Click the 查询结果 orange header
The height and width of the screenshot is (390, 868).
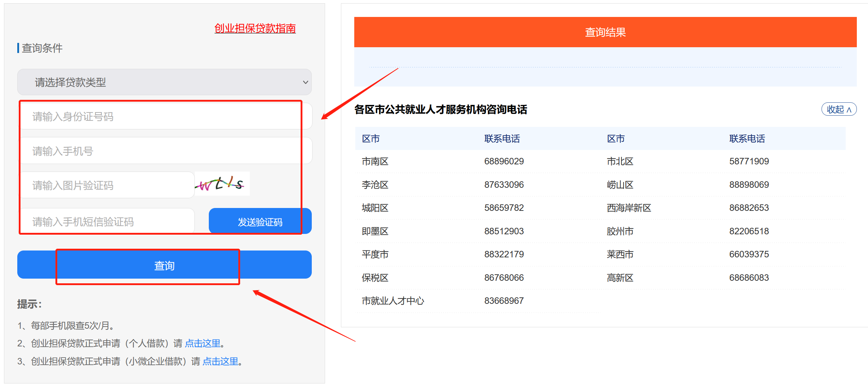(605, 32)
